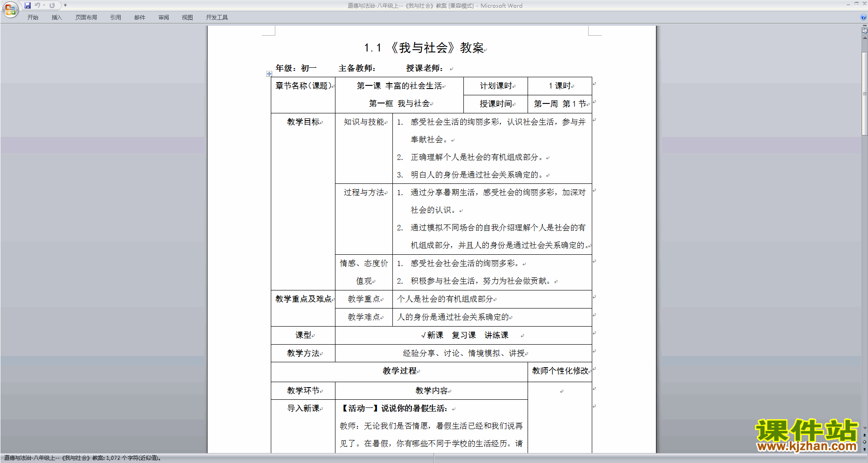Viewport: 868px width, 463px height.
Task: Click the text 讲练课
Action: tap(496, 335)
